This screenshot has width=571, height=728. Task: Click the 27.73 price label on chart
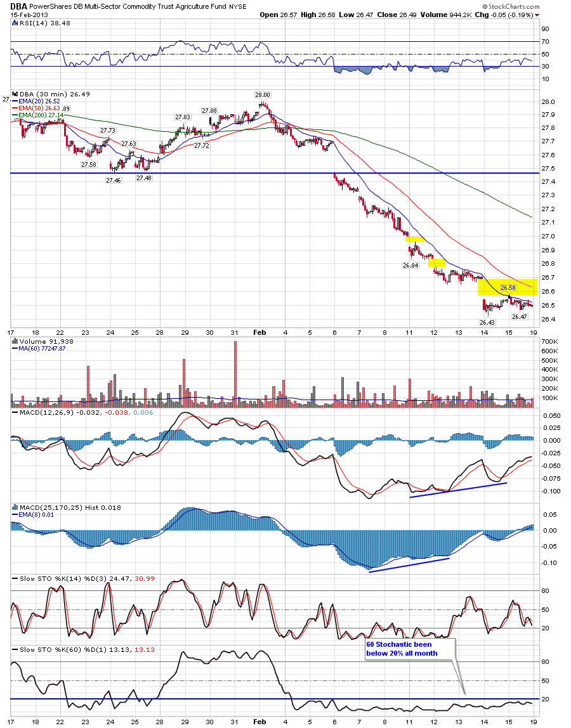click(108, 131)
